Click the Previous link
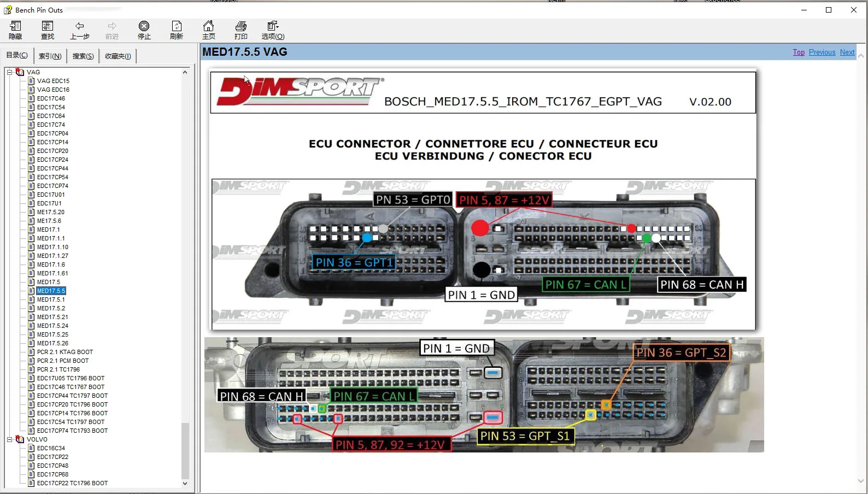This screenshot has height=494, width=868. click(x=822, y=52)
